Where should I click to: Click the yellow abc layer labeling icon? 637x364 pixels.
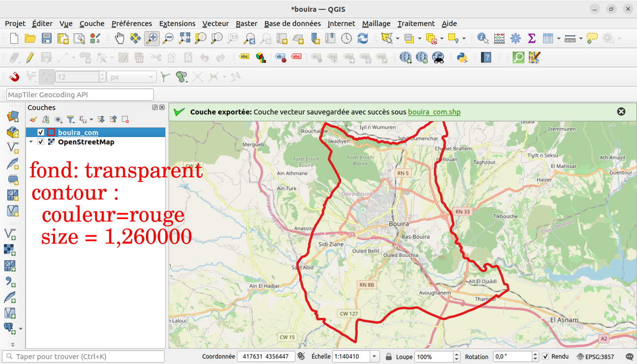pyautogui.click(x=244, y=57)
